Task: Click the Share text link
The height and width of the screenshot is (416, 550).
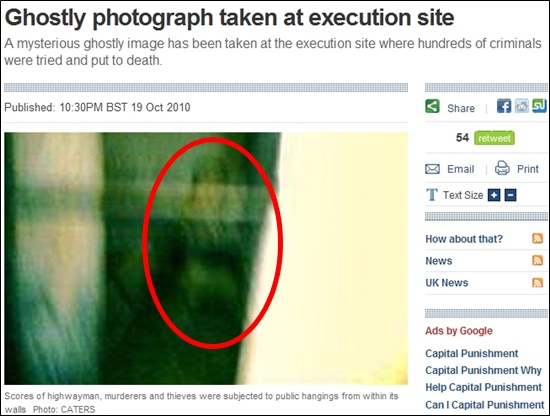Action: click(x=461, y=108)
